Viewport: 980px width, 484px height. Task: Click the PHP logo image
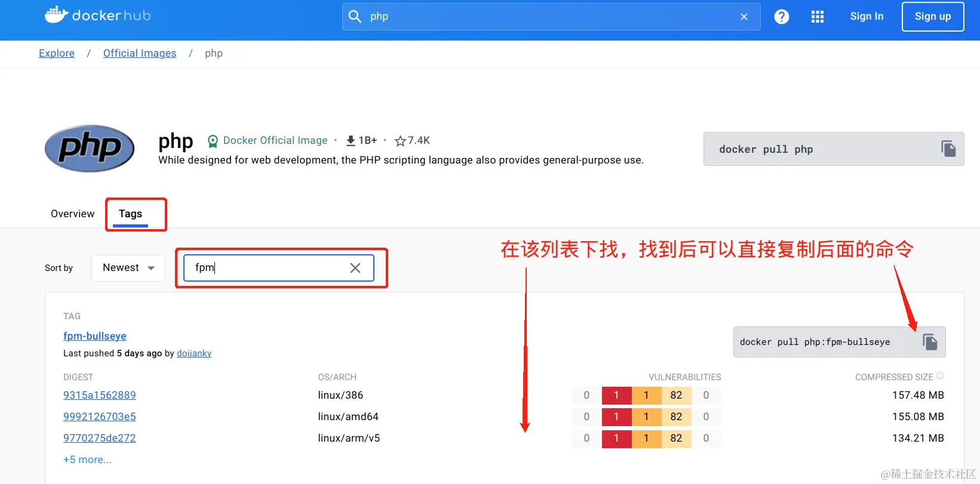(90, 149)
